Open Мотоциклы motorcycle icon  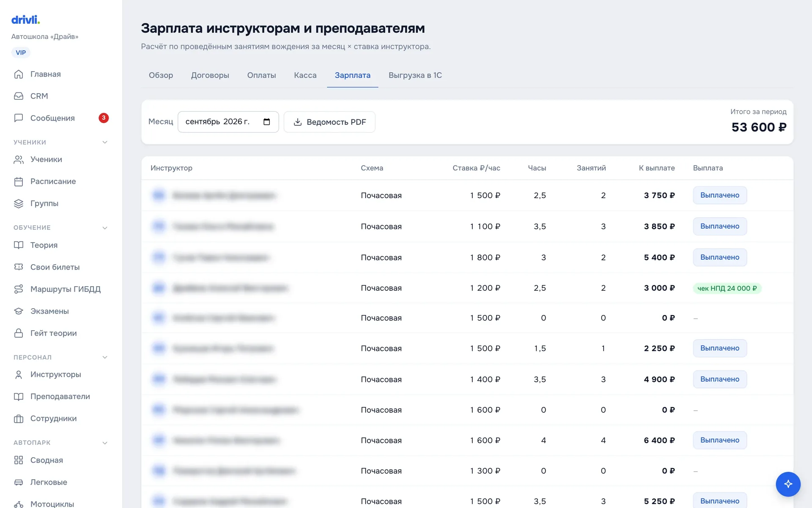pos(19,504)
